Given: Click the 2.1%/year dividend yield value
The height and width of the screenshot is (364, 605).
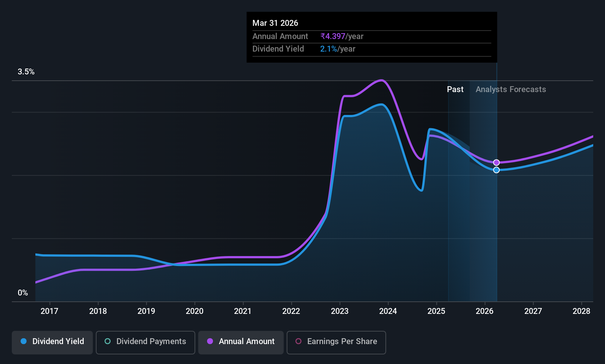Looking at the screenshot, I should [x=338, y=49].
